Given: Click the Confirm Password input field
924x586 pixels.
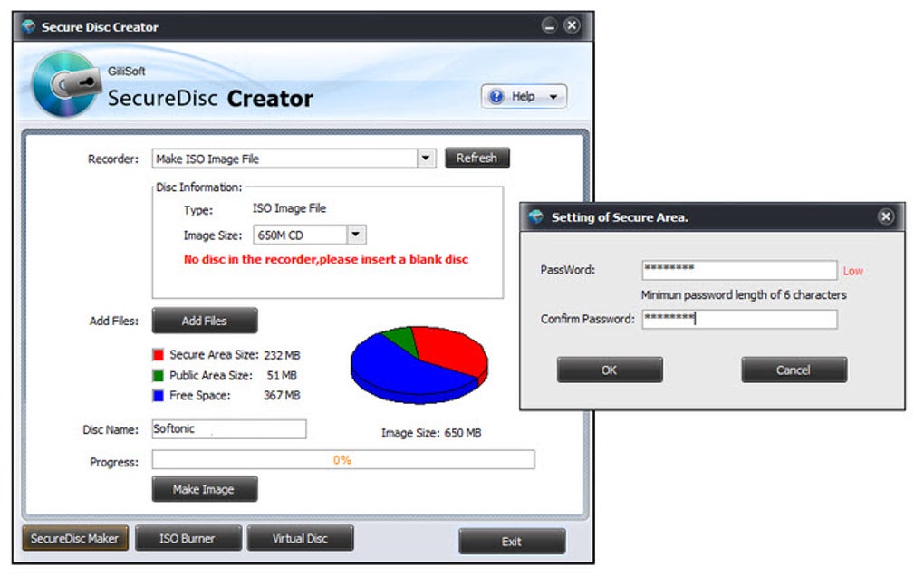Looking at the screenshot, I should click(739, 319).
